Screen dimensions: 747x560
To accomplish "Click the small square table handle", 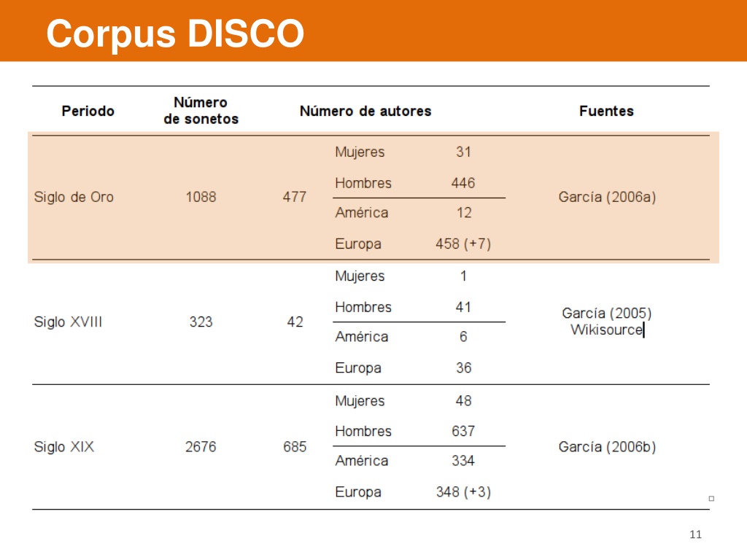I will click(x=711, y=499).
